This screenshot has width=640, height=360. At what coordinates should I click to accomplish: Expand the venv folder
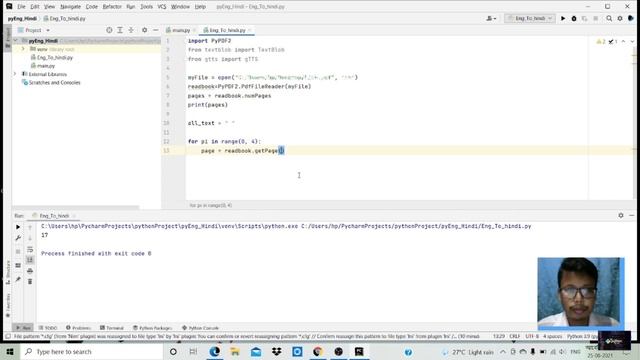pos(23,49)
